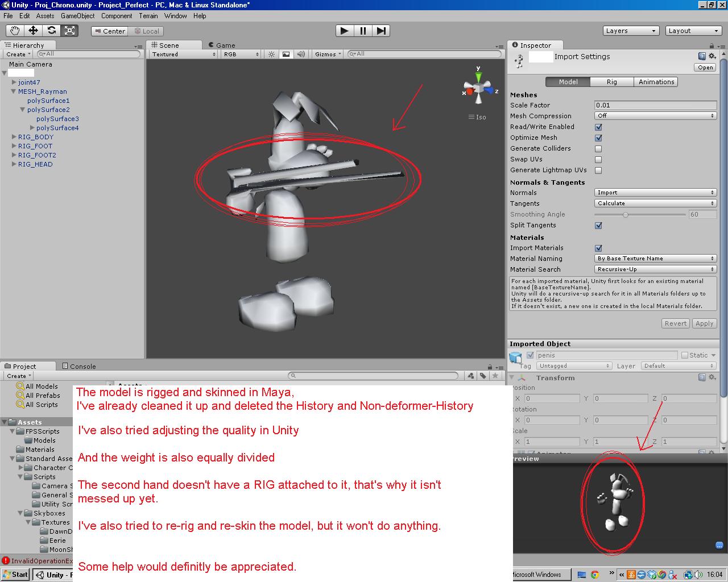The width and height of the screenshot is (728, 582).
Task: Select the Hand pan tool
Action: [x=14, y=31]
